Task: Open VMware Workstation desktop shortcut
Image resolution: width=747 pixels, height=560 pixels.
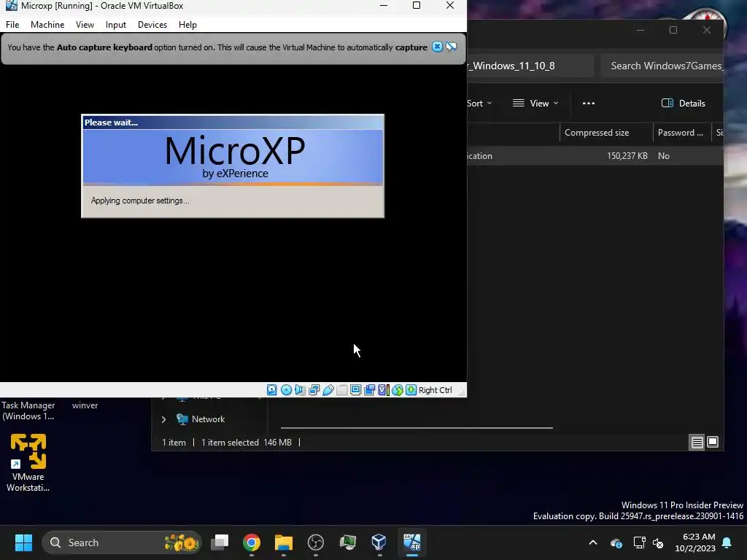Action: click(x=28, y=462)
